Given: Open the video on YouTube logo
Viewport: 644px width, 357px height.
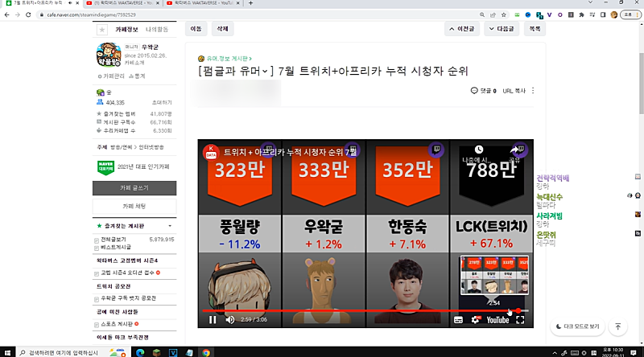Looking at the screenshot, I should point(497,320).
